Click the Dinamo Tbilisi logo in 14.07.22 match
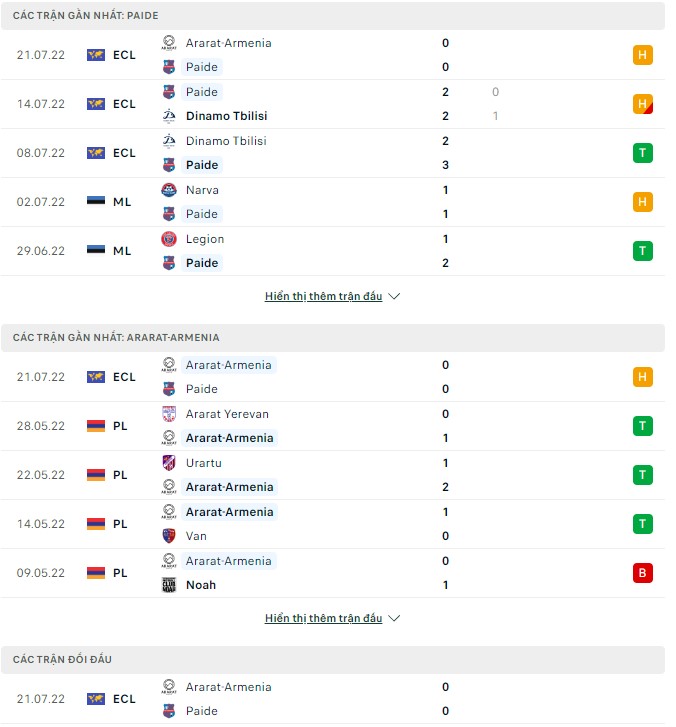The image size is (676, 727). tap(169, 116)
